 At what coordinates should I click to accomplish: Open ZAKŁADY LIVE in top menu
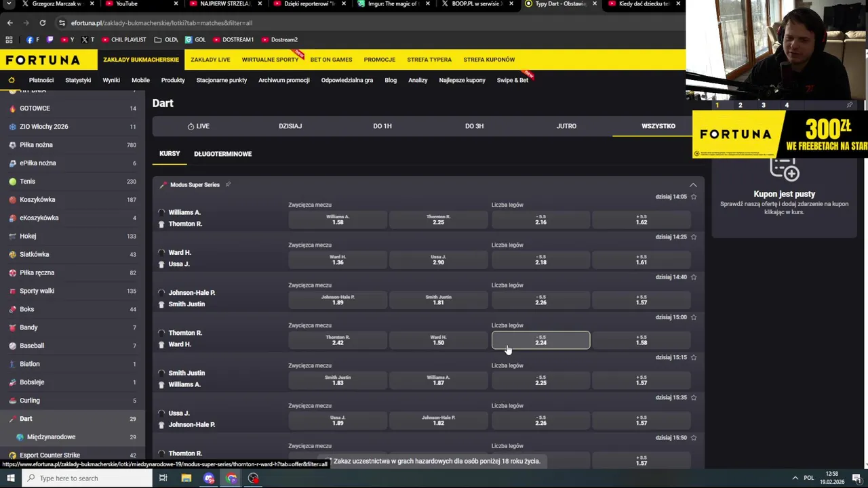click(x=210, y=60)
